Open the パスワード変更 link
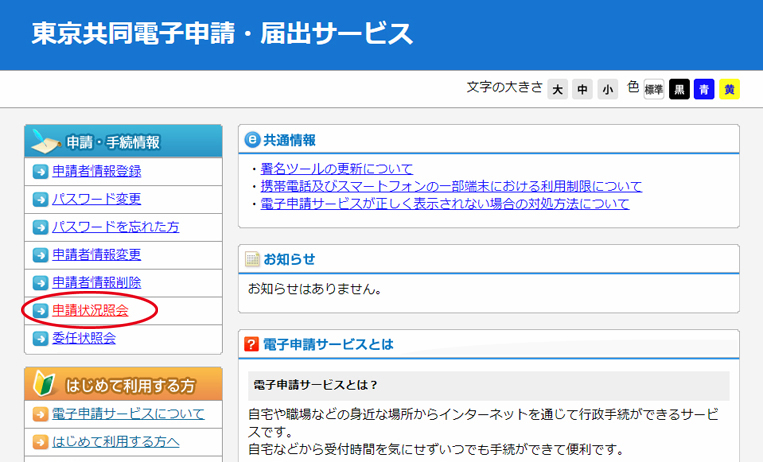 [97, 199]
